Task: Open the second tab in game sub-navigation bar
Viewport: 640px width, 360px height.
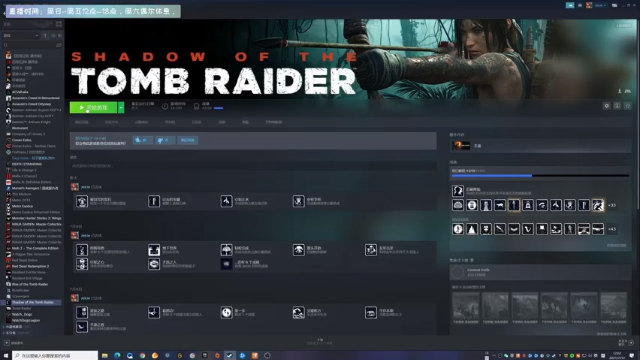Action: [x=111, y=122]
